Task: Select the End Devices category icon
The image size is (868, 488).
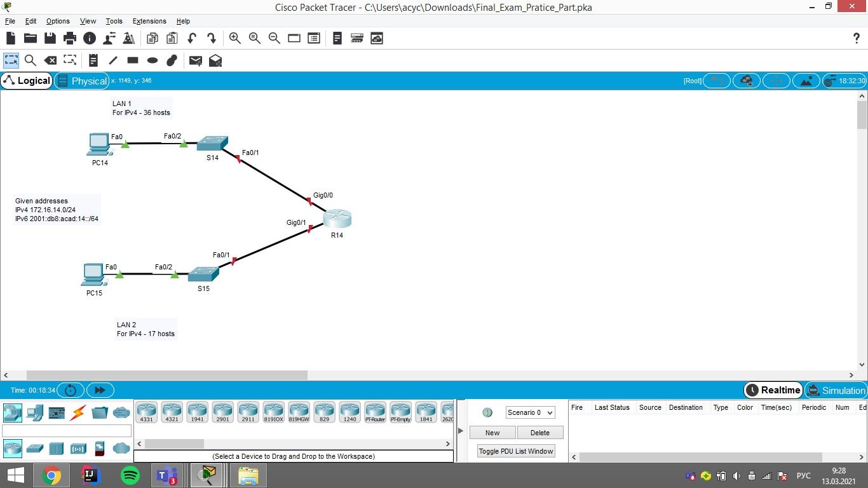Action: coord(35,412)
